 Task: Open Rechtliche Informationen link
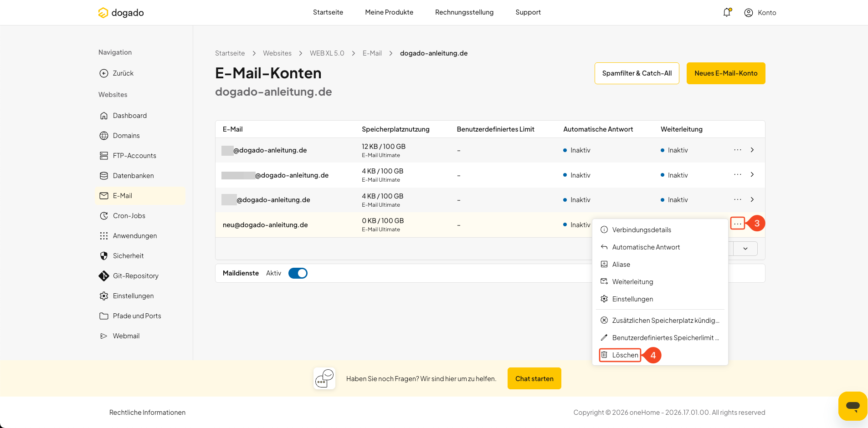(147, 413)
